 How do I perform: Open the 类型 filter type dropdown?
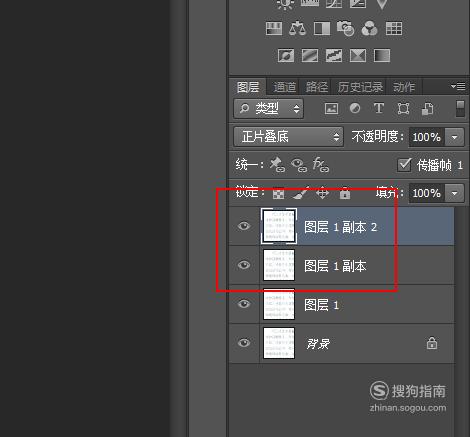[x=269, y=109]
